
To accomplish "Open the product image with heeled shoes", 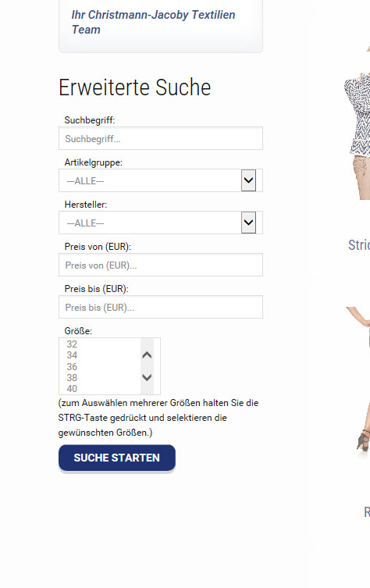I will click(358, 379).
